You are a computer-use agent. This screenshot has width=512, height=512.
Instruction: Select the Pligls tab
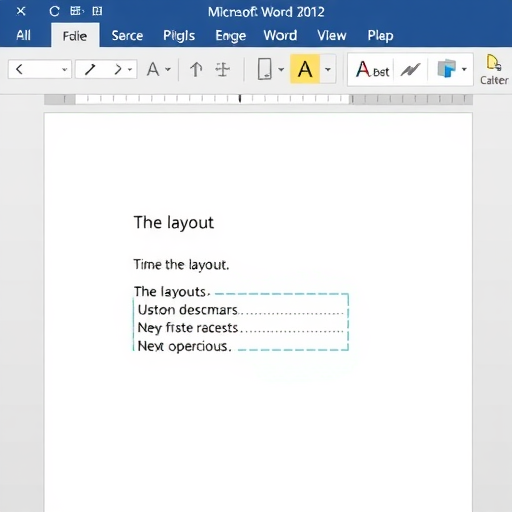coord(179,36)
